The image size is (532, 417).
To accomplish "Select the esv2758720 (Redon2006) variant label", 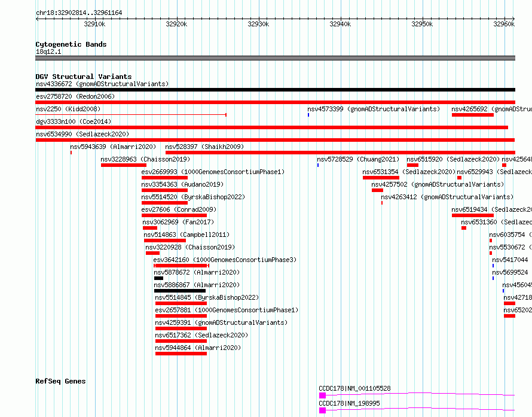I will coord(75,96).
